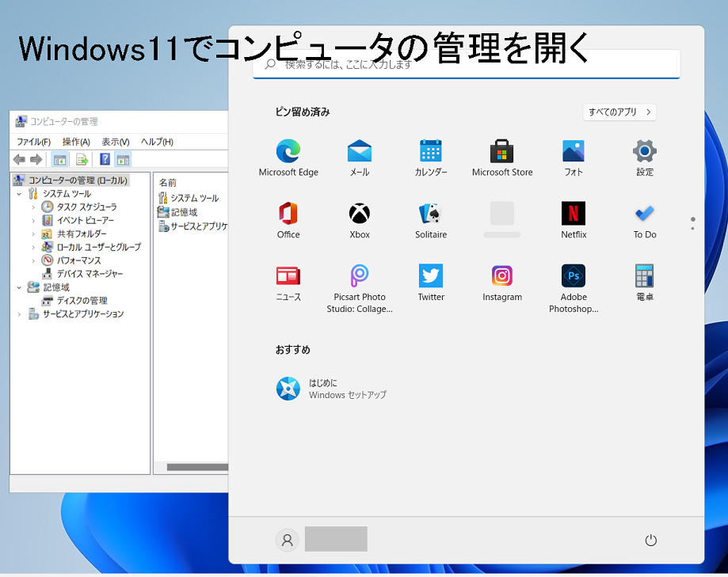Click the help icon in management toolbar

(x=105, y=159)
